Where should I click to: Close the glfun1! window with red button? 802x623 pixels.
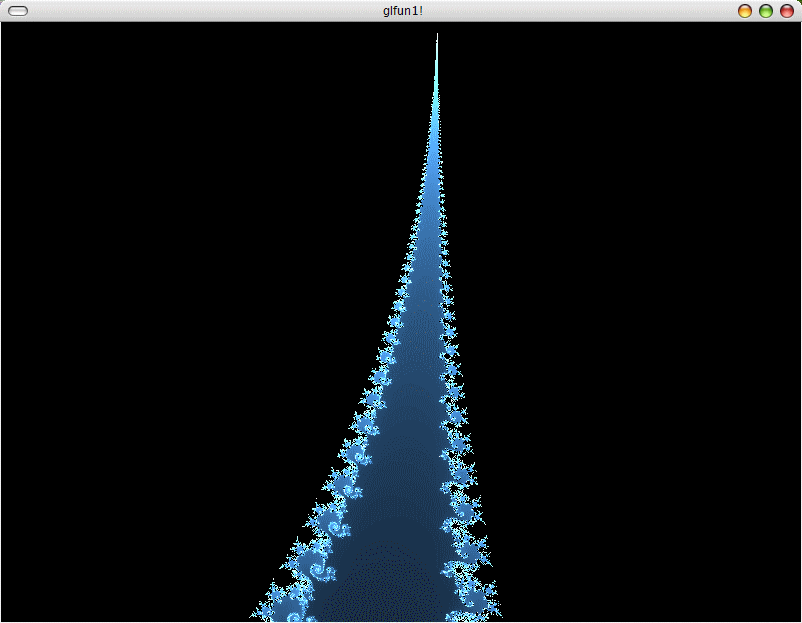[787, 11]
